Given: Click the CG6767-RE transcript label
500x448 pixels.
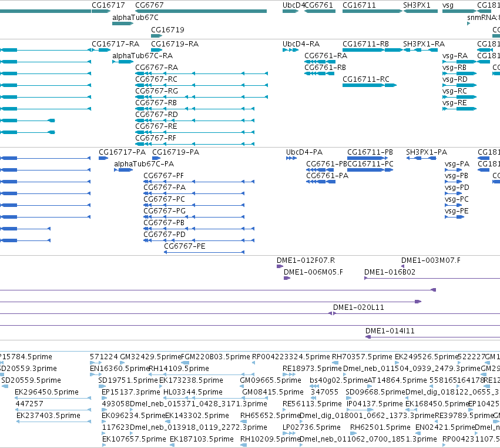Looking at the screenshot, I should coord(156,126).
